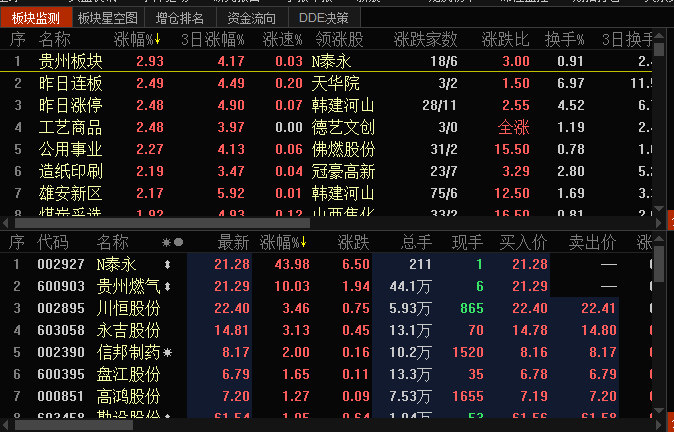Click the star symbol in the stock table header
674x432 pixels.
[x=166, y=243]
